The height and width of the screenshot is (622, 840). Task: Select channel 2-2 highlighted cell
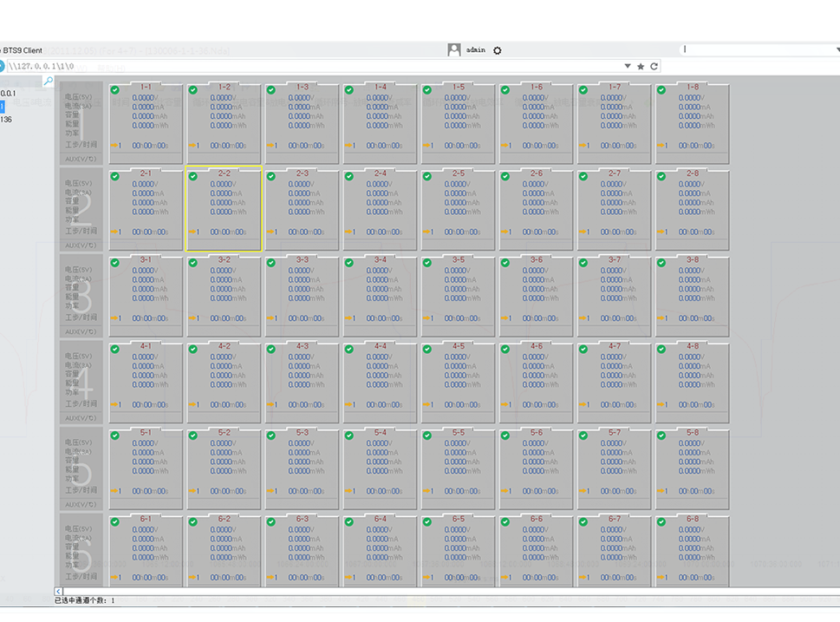224,209
